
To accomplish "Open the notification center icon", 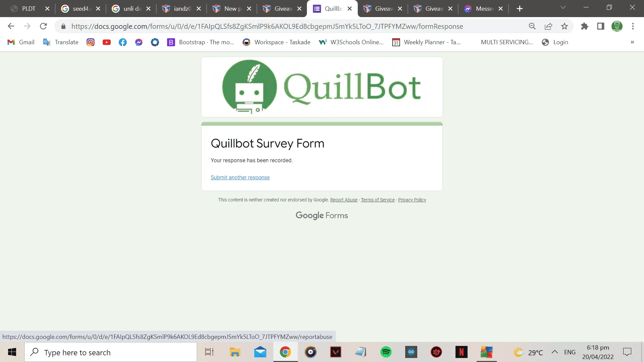I will (x=627, y=352).
